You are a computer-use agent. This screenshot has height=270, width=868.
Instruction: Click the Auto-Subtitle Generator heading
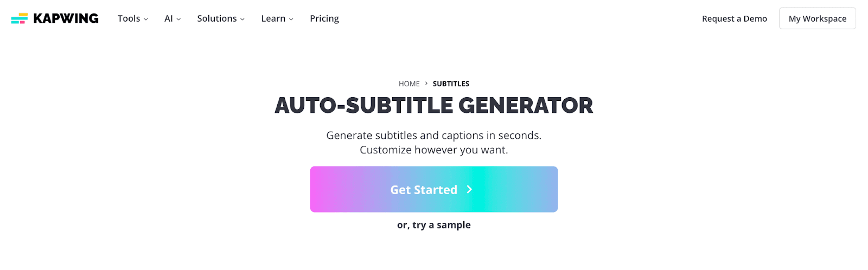click(434, 105)
